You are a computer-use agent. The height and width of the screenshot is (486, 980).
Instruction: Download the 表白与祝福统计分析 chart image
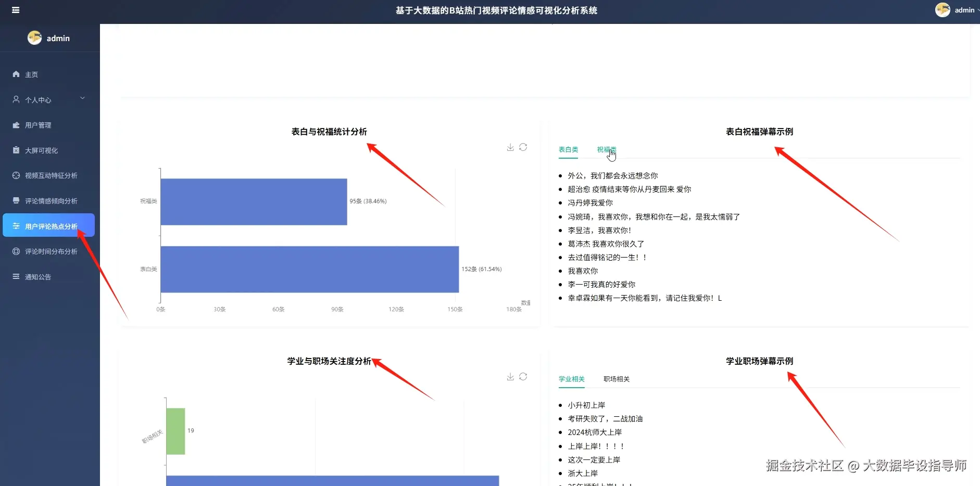click(510, 147)
